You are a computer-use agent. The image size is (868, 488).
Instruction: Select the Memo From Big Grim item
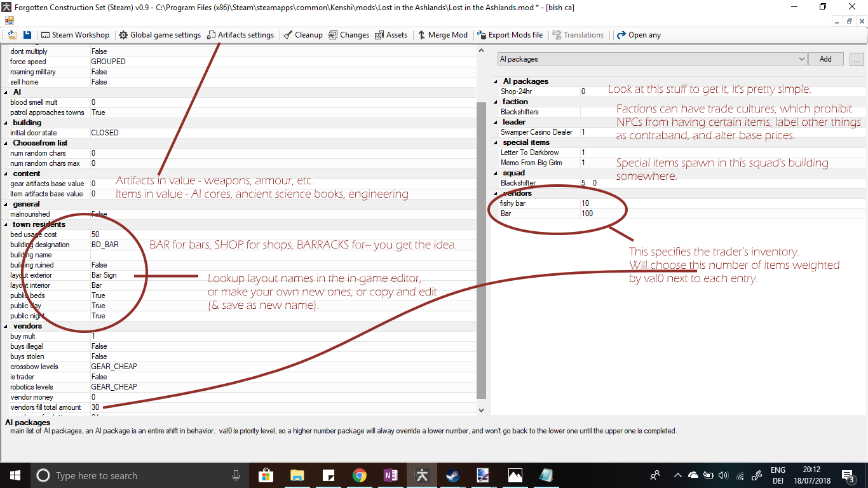[x=680, y=163]
